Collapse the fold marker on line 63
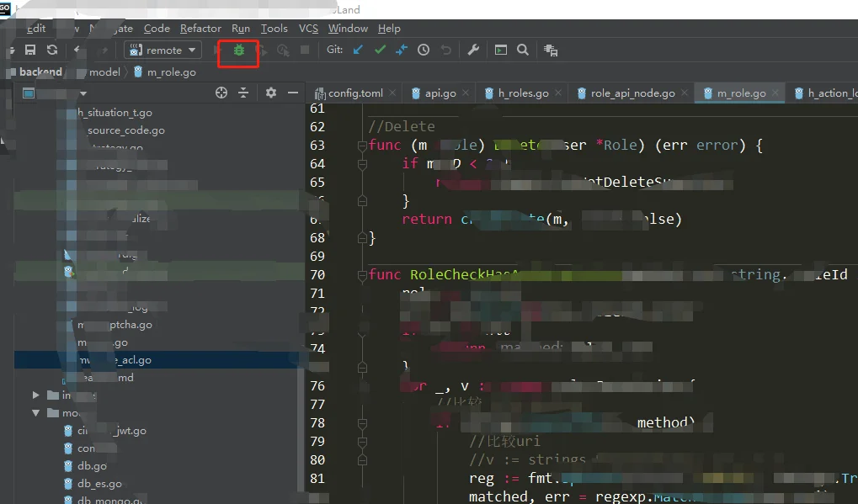 point(363,146)
